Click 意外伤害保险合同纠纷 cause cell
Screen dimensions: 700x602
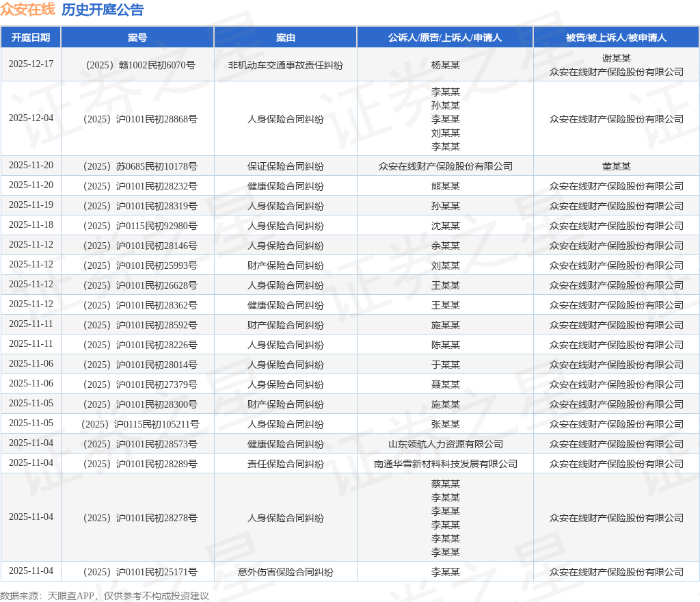point(285,572)
